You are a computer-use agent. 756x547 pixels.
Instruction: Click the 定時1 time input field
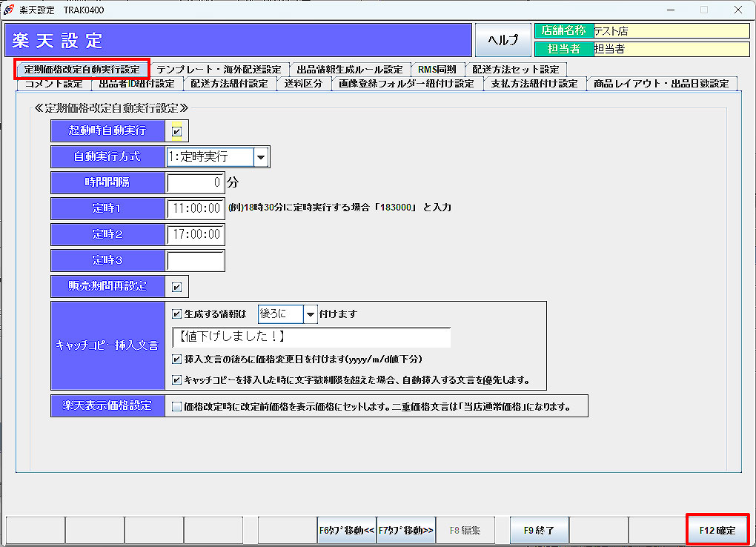[x=196, y=208]
